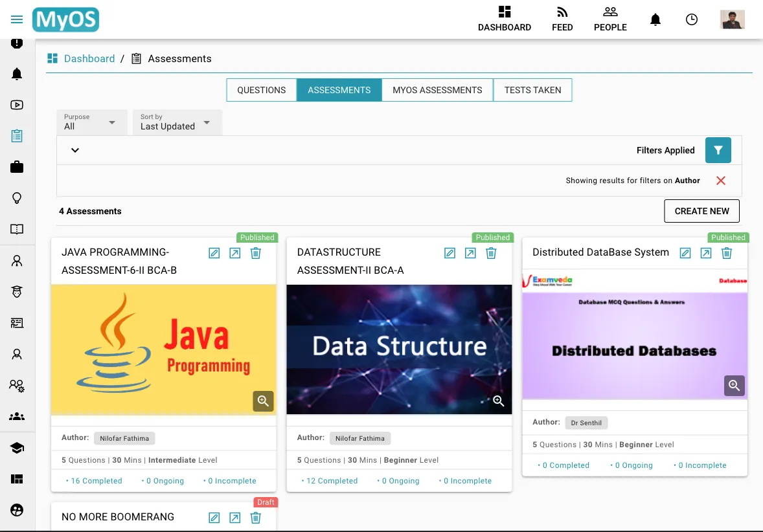Click Nilofar Fathima chip on Java card

[x=124, y=438]
